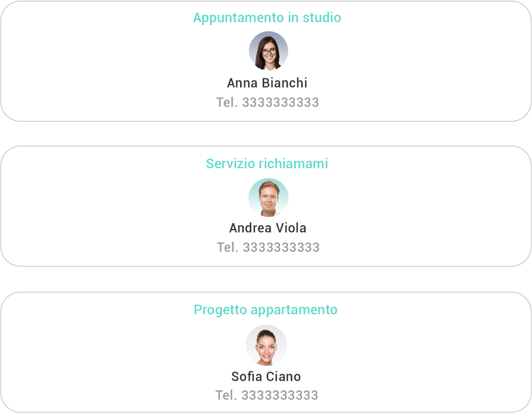The image size is (532, 413).
Task: Open the Progetto appartamento card
Action: [266, 351]
